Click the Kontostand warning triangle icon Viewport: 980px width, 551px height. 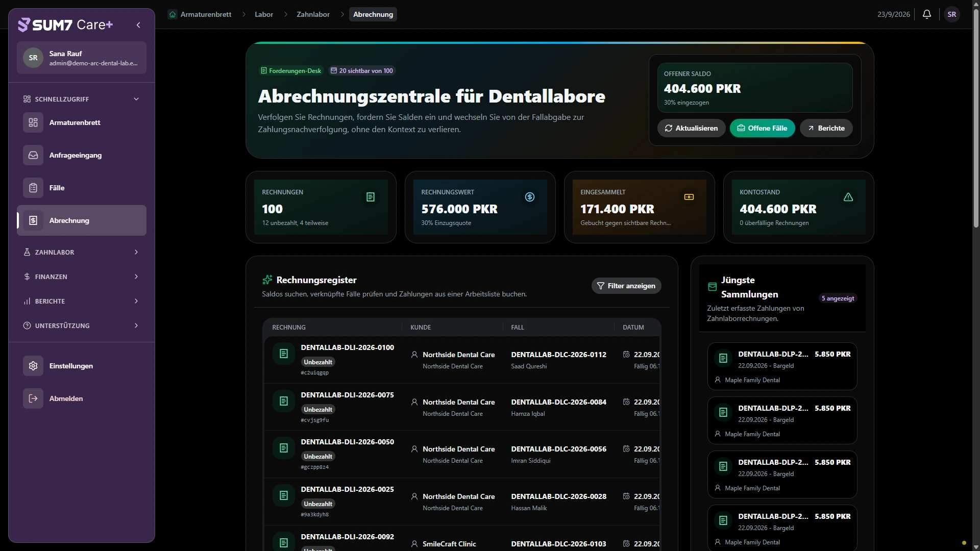click(848, 197)
